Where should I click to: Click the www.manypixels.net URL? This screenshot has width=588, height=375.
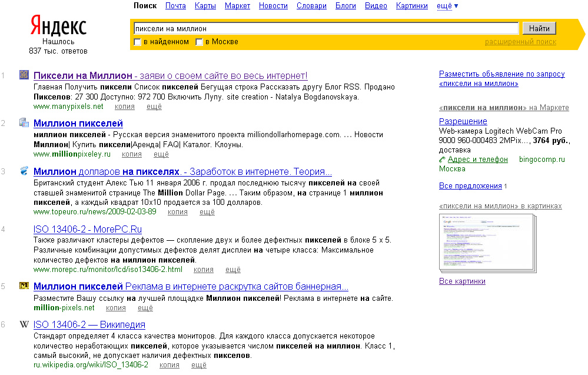(x=68, y=107)
